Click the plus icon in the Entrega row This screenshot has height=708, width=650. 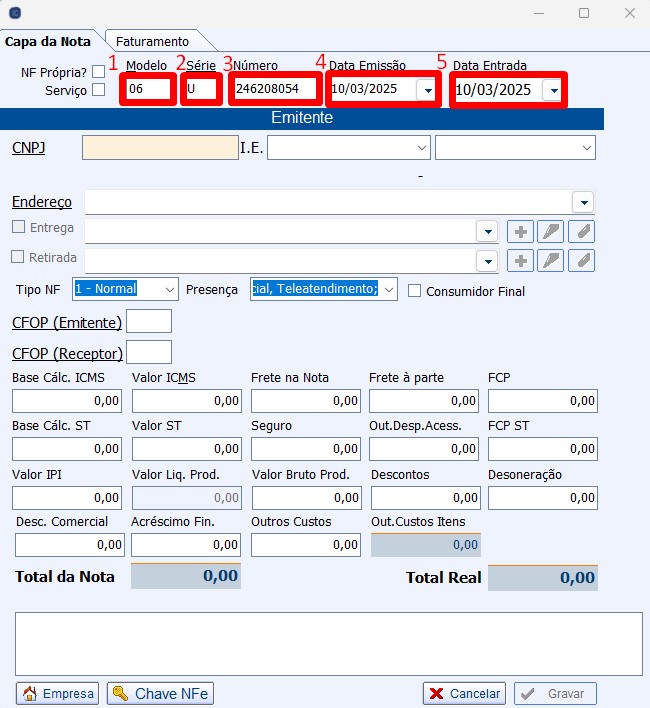coord(520,231)
